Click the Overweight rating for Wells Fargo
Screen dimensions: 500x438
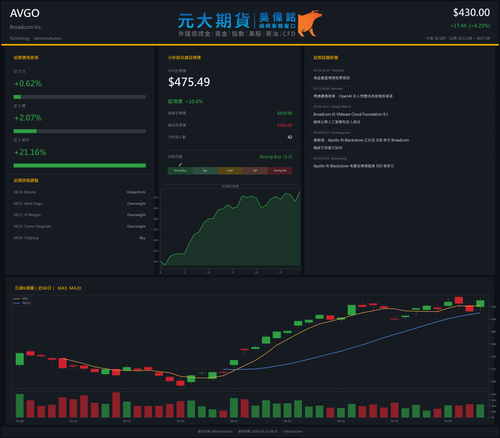[136, 204]
